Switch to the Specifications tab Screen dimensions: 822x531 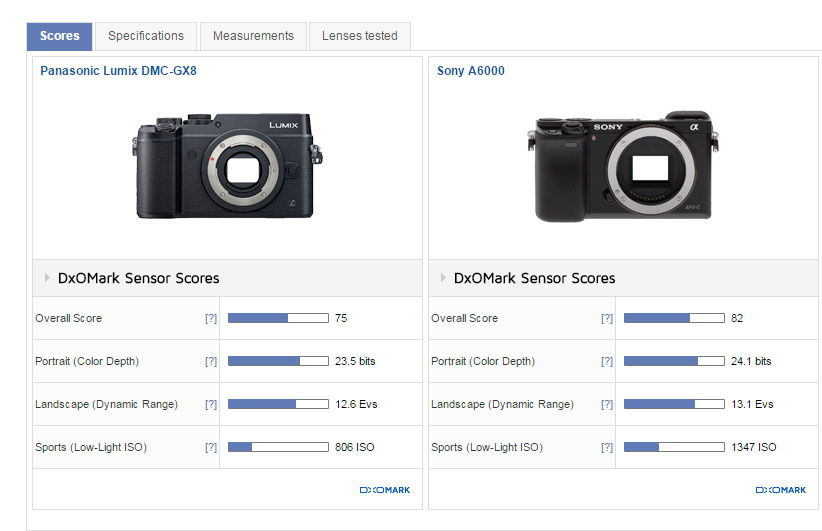(x=146, y=36)
